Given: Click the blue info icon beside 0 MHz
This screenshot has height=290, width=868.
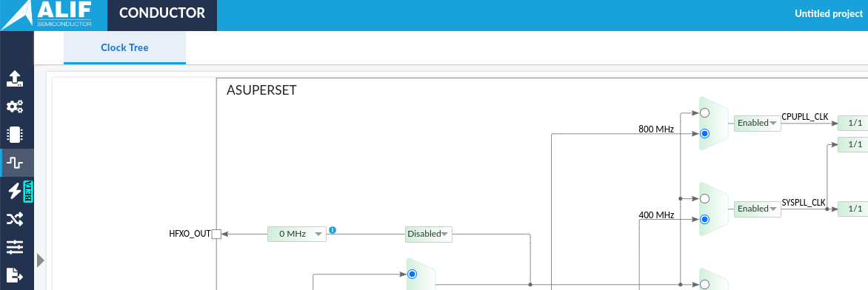Looking at the screenshot, I should point(333,229).
